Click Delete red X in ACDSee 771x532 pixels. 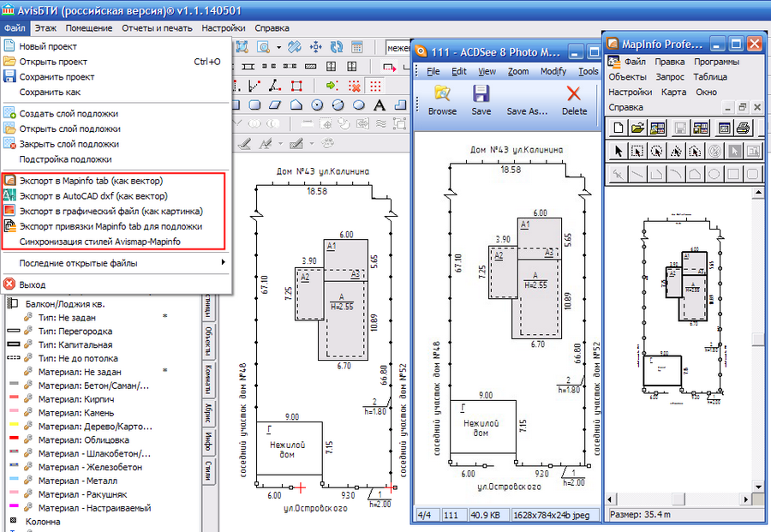[x=574, y=100]
